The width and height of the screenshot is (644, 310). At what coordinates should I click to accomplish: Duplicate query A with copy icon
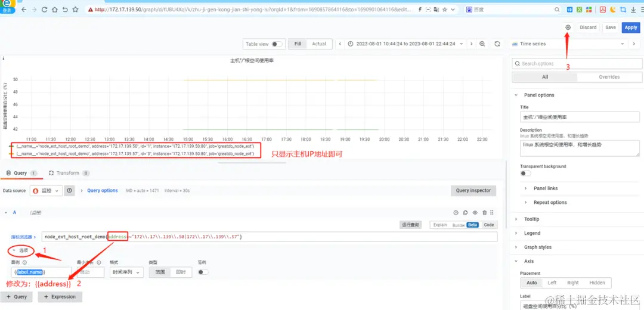(465, 213)
